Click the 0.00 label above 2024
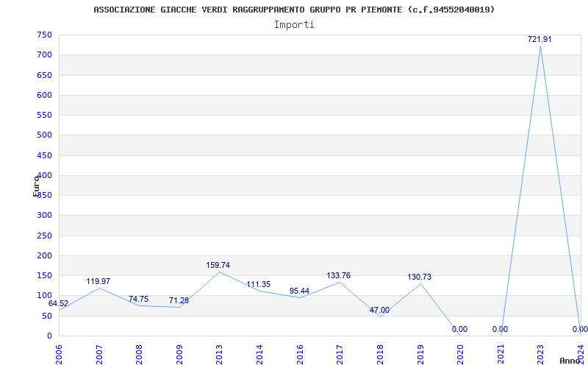Viewport: 588px width, 368px height. click(580, 329)
